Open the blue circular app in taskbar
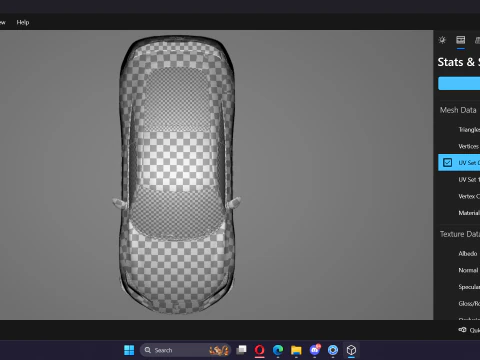The image size is (480, 360). [x=333, y=350]
